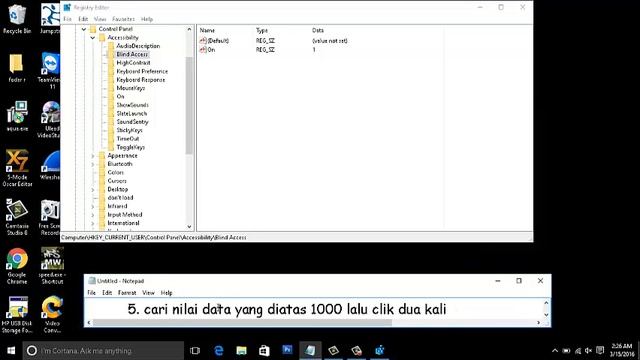
Task: Switch to the Notepad taskbar button
Action: pyautogui.click(x=310, y=350)
